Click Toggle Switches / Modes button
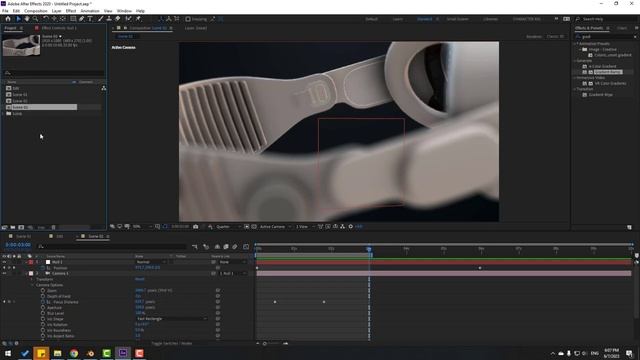 click(171, 343)
